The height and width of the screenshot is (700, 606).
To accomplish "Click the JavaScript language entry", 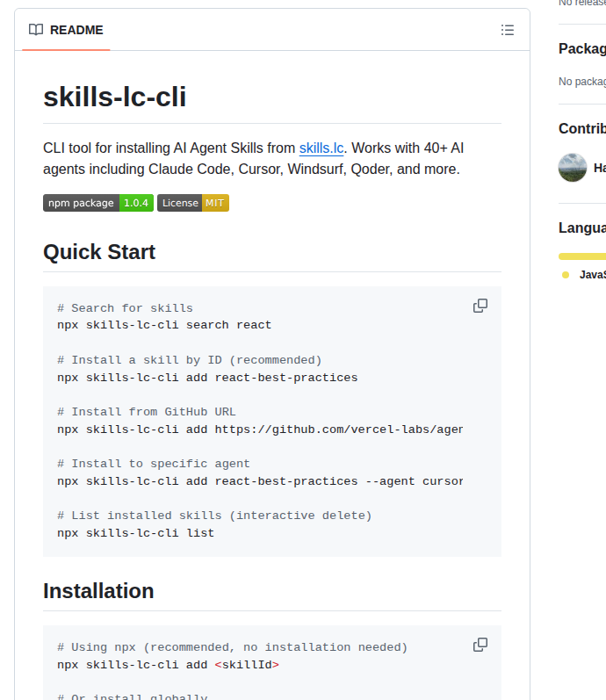I will tap(585, 275).
